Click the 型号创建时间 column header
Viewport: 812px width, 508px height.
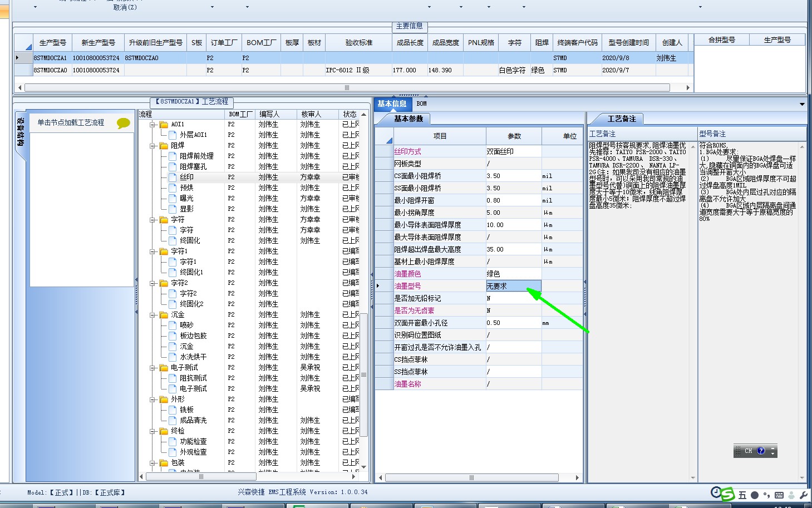629,42
